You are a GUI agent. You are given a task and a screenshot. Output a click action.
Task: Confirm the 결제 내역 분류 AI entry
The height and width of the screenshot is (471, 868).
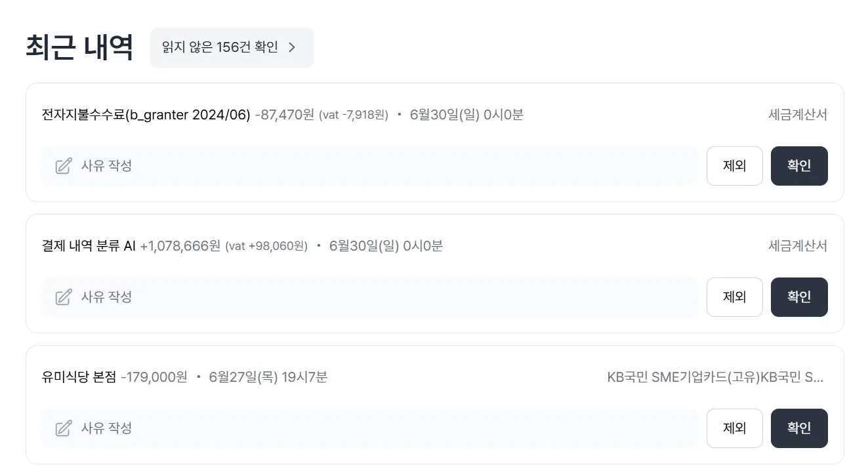pos(799,297)
